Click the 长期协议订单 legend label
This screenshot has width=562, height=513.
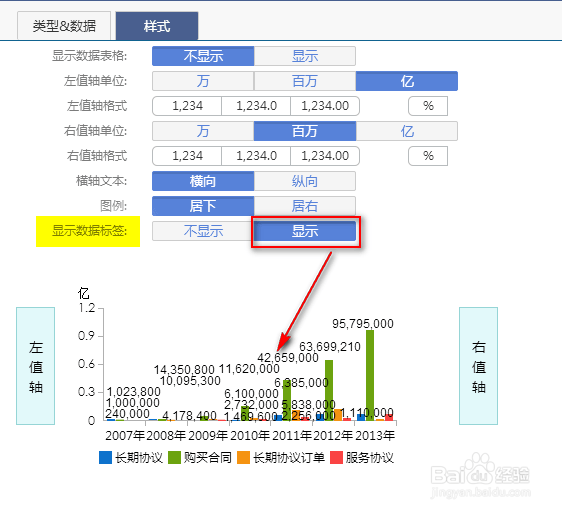289,458
